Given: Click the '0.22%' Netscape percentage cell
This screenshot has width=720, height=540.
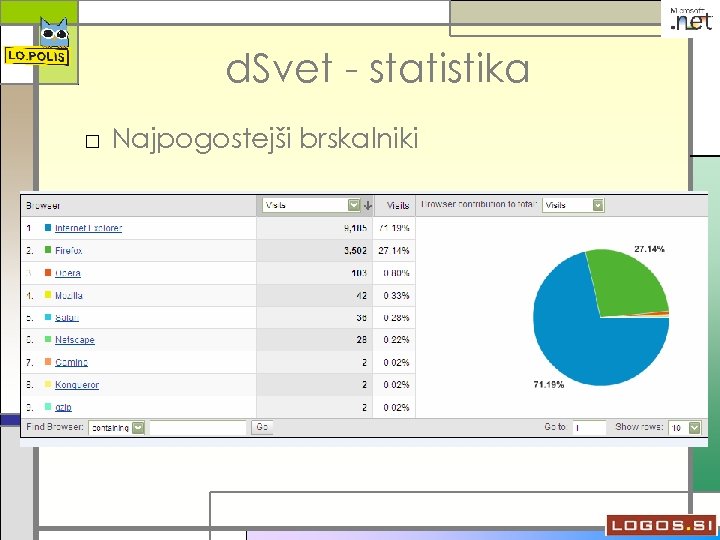Looking at the screenshot, I should click(396, 340).
